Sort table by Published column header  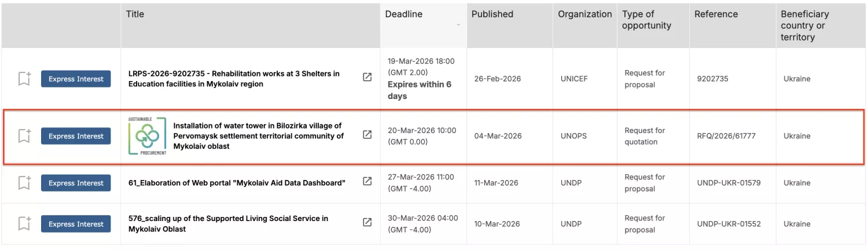(492, 14)
